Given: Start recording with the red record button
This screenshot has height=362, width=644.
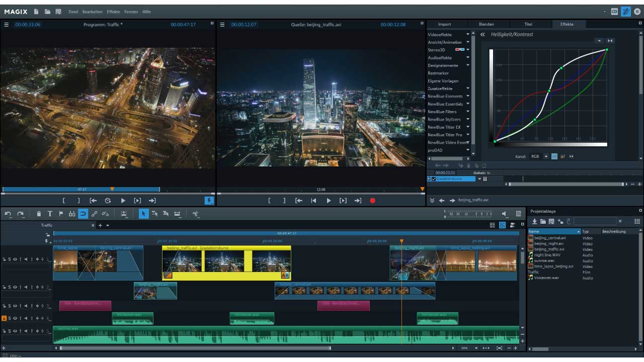Looking at the screenshot, I should (x=372, y=200).
